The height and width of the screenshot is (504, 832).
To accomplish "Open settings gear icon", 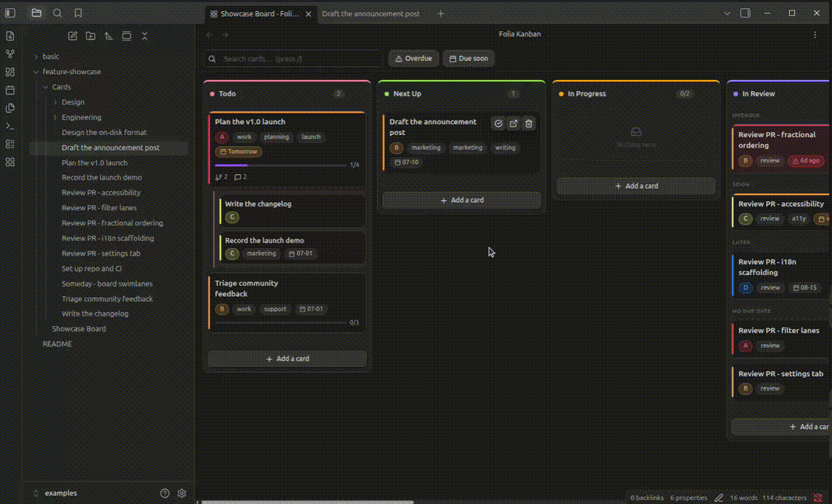I will [182, 493].
